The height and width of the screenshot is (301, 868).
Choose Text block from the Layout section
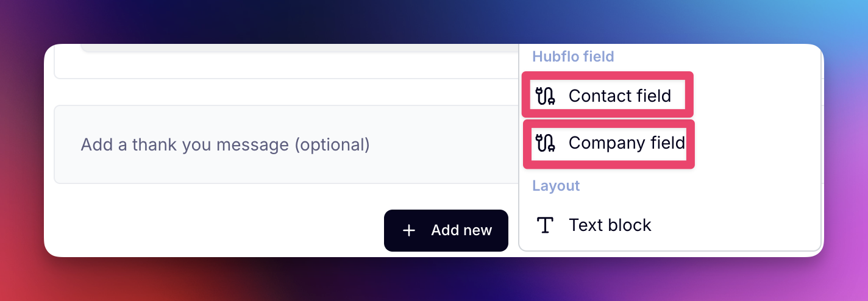click(669, 225)
